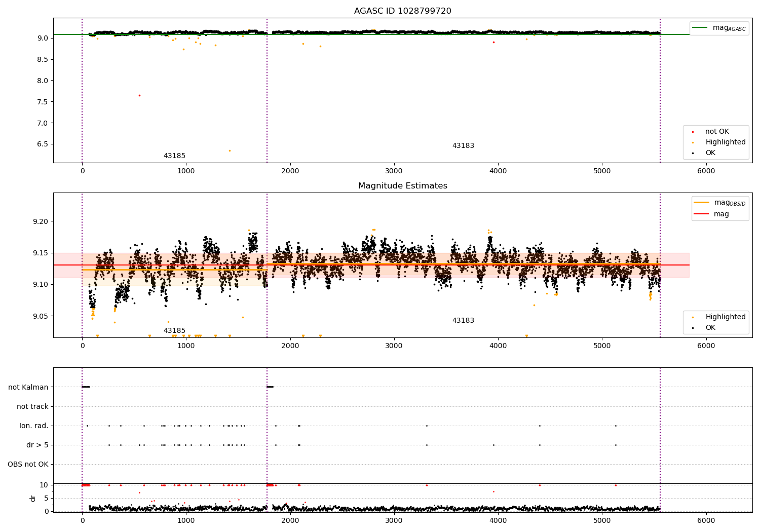The width and height of the screenshot is (760, 532).
Task: Click the '10' tick on the dr axis
Action: (x=44, y=485)
